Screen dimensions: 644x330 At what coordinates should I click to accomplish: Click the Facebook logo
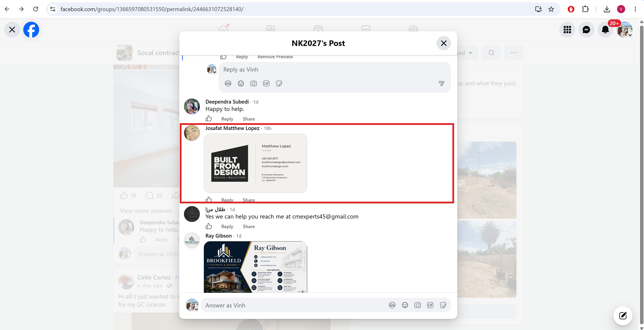[x=31, y=29]
